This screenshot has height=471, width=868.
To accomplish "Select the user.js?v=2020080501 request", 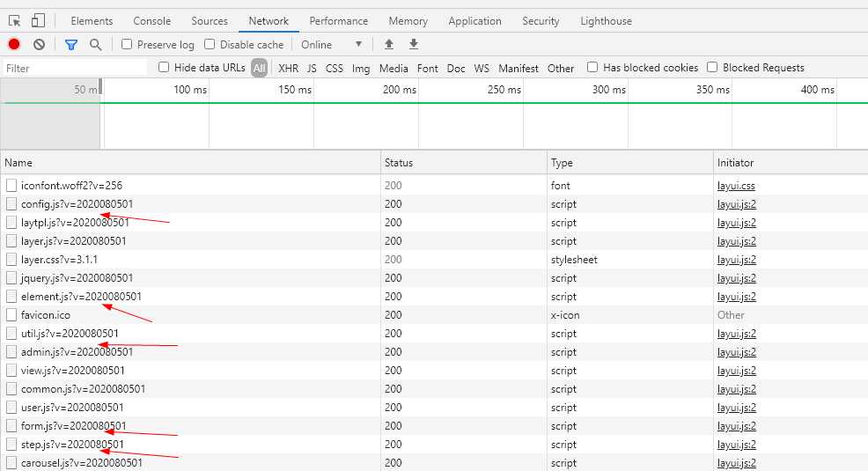I will click(x=72, y=408).
